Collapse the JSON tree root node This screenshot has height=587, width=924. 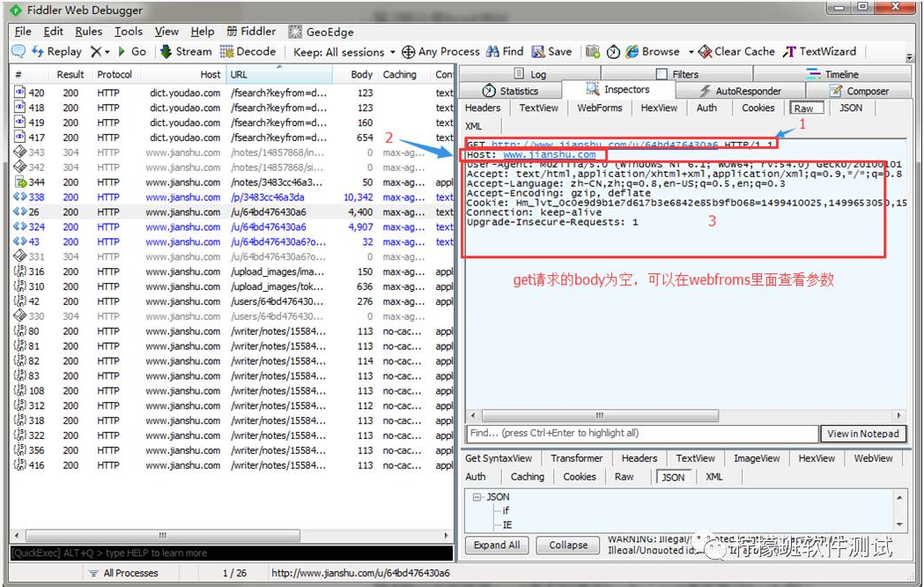pyautogui.click(x=477, y=497)
